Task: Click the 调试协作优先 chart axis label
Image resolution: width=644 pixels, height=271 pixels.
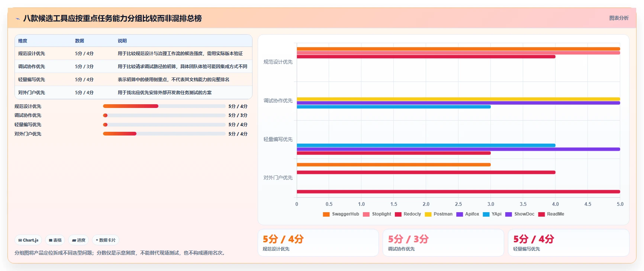Action: tap(278, 101)
